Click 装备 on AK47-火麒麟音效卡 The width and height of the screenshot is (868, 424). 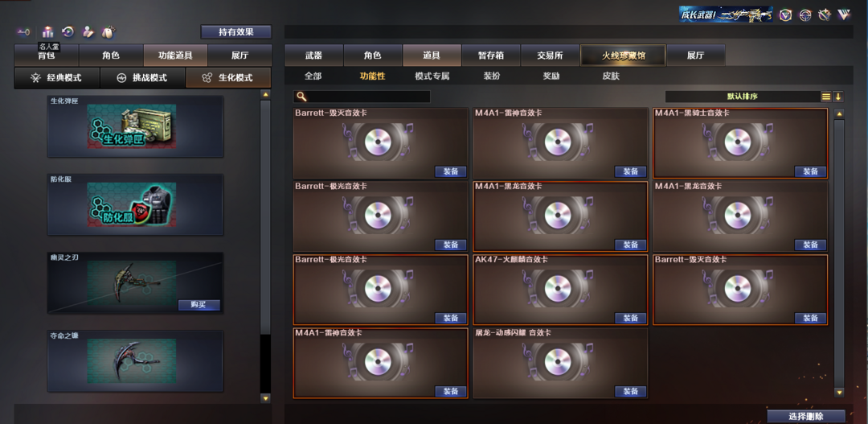point(631,318)
